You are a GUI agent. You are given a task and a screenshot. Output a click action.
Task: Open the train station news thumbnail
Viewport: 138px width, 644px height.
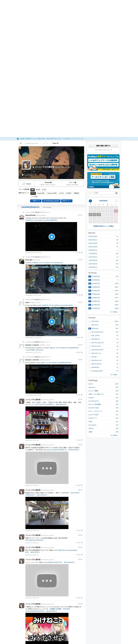(x=47, y=513)
